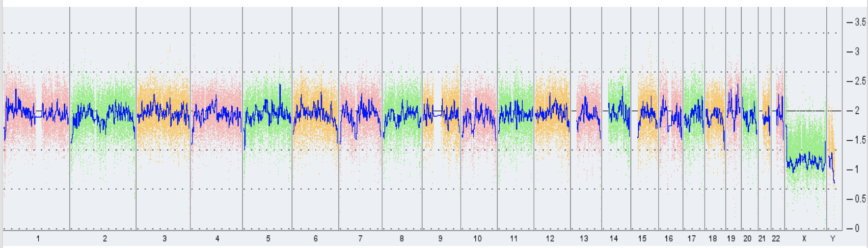
Task: Click the chromosome 4 pink data region
Action: pyautogui.click(x=217, y=113)
